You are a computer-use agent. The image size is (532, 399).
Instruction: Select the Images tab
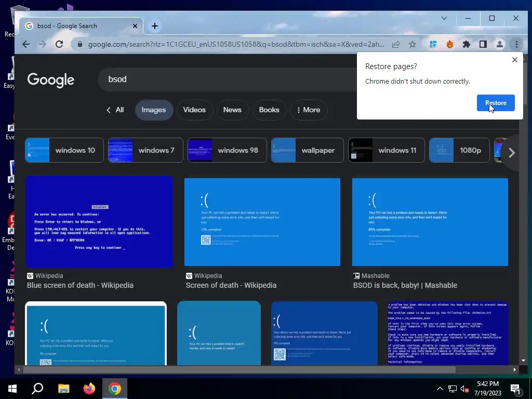pyautogui.click(x=154, y=110)
